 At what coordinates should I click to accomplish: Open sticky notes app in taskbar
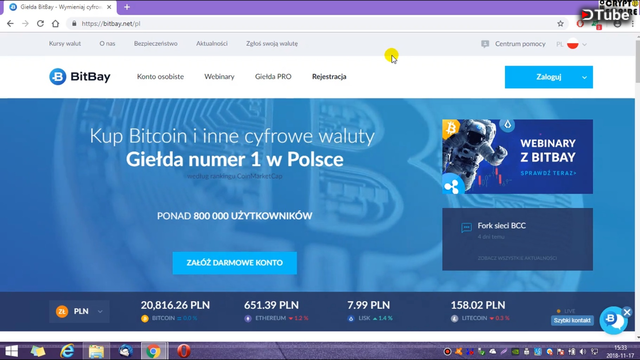pos(38,351)
